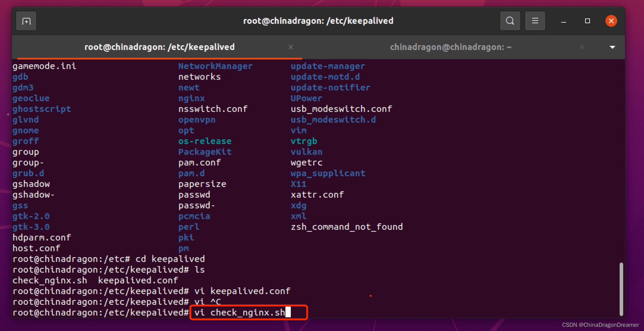Click 'check_nginx.sh' in the ls output
Viewport: 644px width, 331px height.
tap(50, 280)
